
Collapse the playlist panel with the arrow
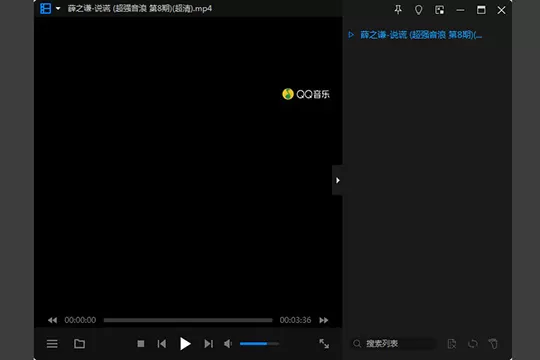click(x=338, y=180)
